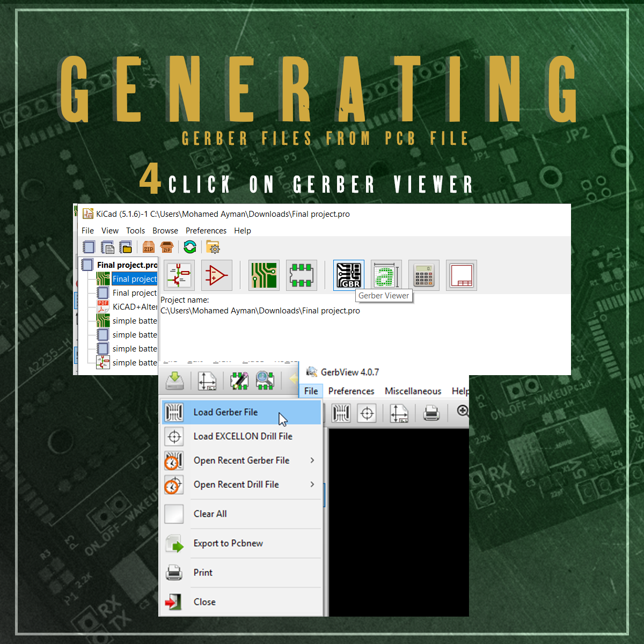Open the KiCad Tools menu
The width and height of the screenshot is (644, 644).
point(135,231)
